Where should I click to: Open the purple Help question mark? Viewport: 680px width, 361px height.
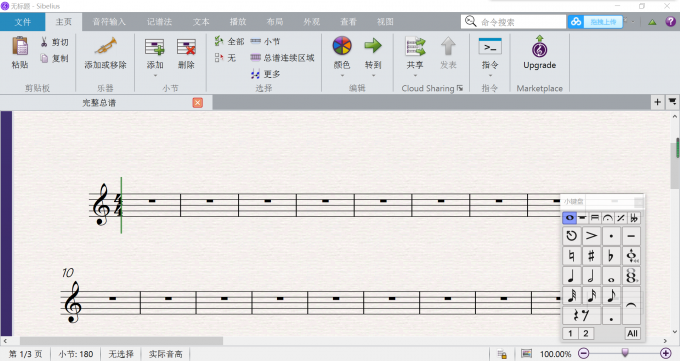(x=670, y=21)
